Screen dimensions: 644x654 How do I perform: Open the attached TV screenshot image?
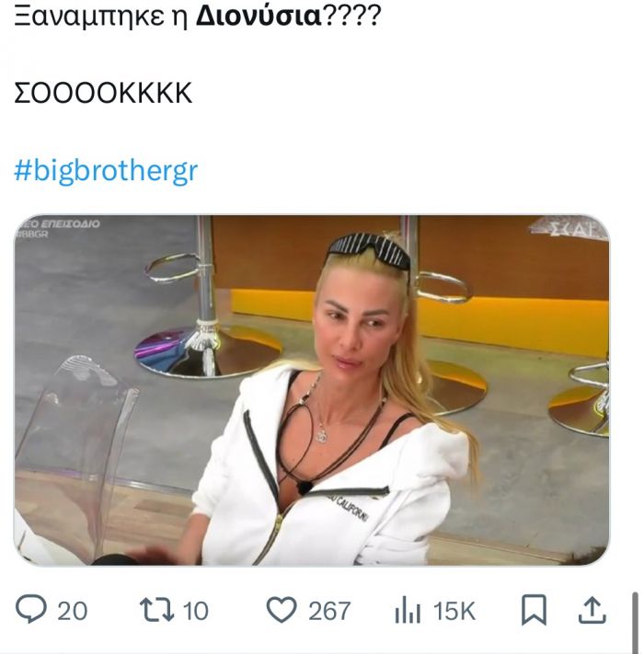[x=312, y=390]
